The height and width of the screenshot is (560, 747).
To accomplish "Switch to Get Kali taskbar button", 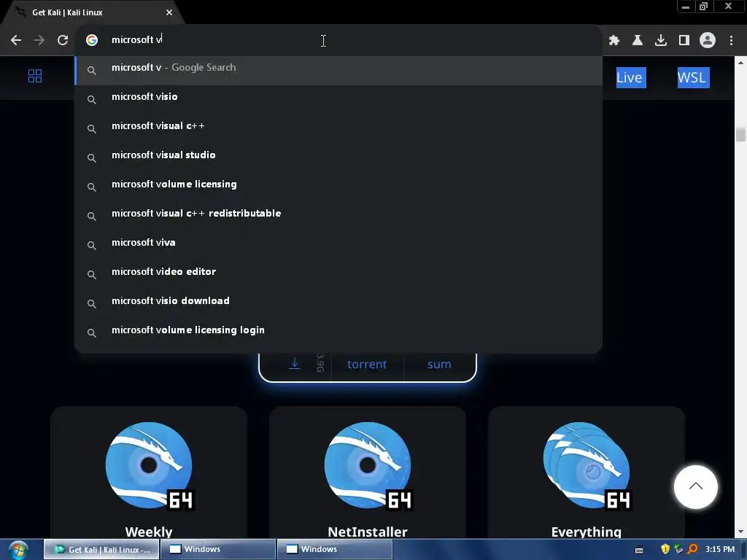I will click(x=101, y=550).
